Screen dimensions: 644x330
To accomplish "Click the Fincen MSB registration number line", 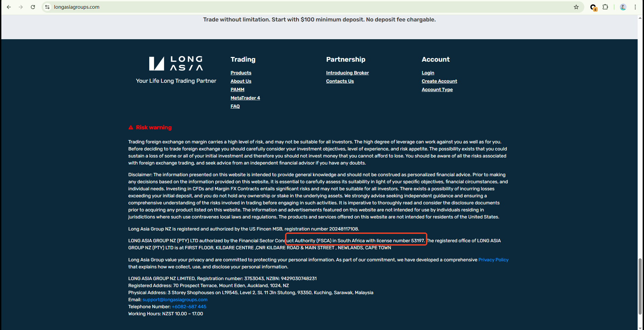I will tap(244, 229).
